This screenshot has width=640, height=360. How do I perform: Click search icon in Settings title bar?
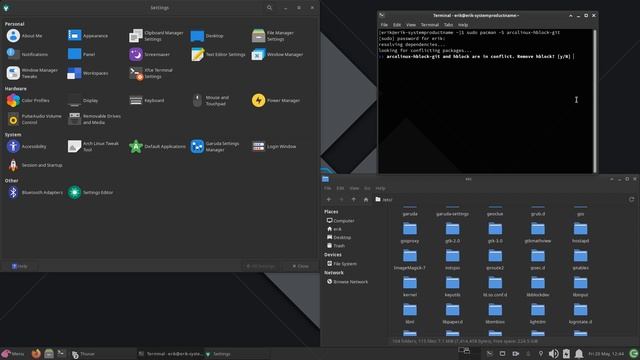[x=269, y=8]
